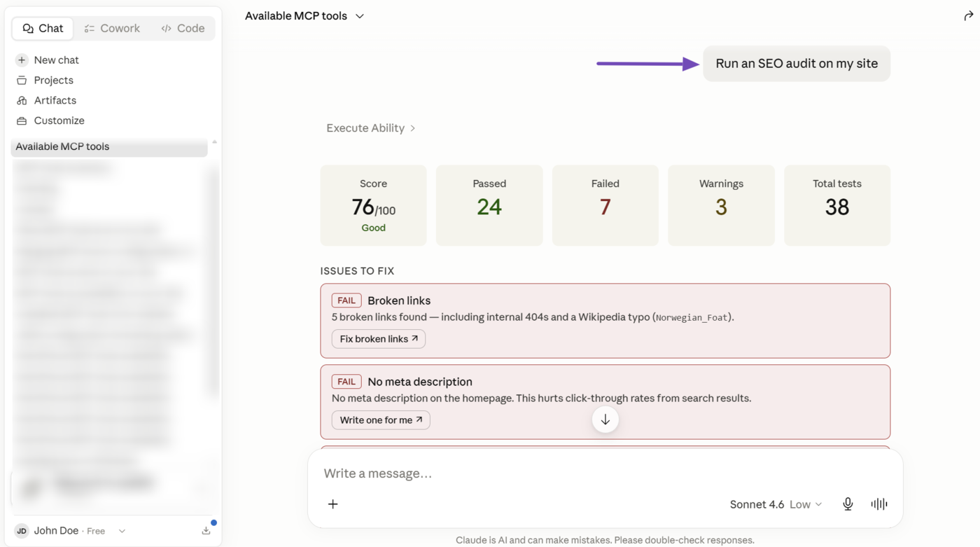The image size is (980, 547).
Task: Open Artifacts in sidebar
Action: (55, 101)
